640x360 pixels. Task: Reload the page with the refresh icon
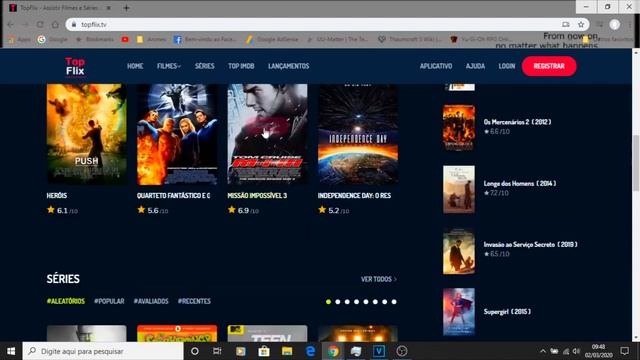pos(40,24)
